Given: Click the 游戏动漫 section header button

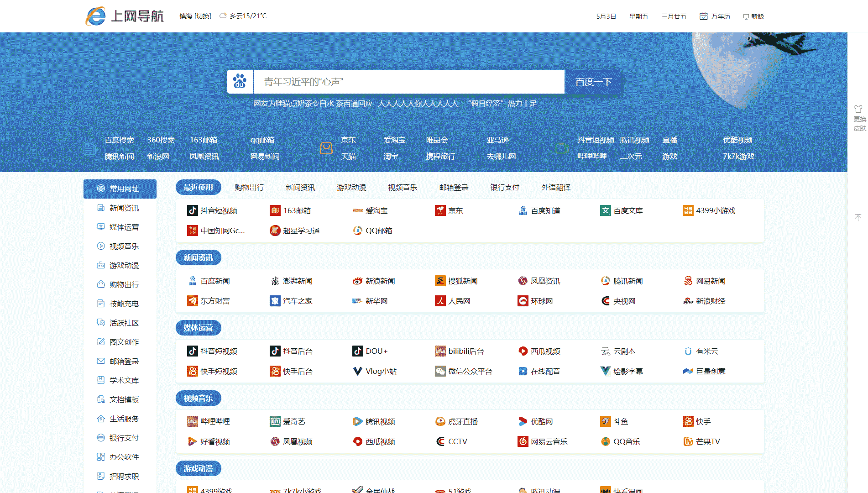Looking at the screenshot, I should coord(198,468).
